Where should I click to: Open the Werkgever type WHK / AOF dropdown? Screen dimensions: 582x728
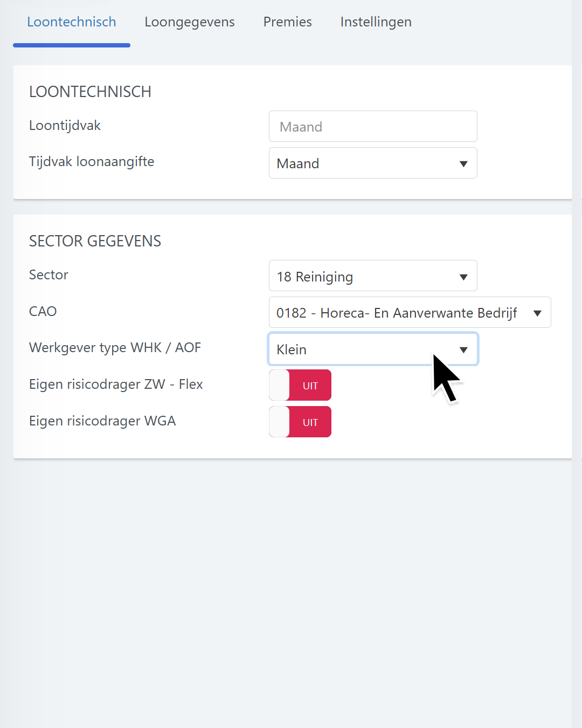point(373,349)
